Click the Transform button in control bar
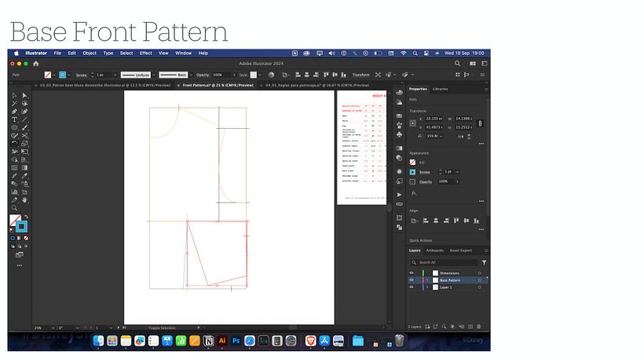This screenshot has width=644, height=362. pyautogui.click(x=360, y=75)
